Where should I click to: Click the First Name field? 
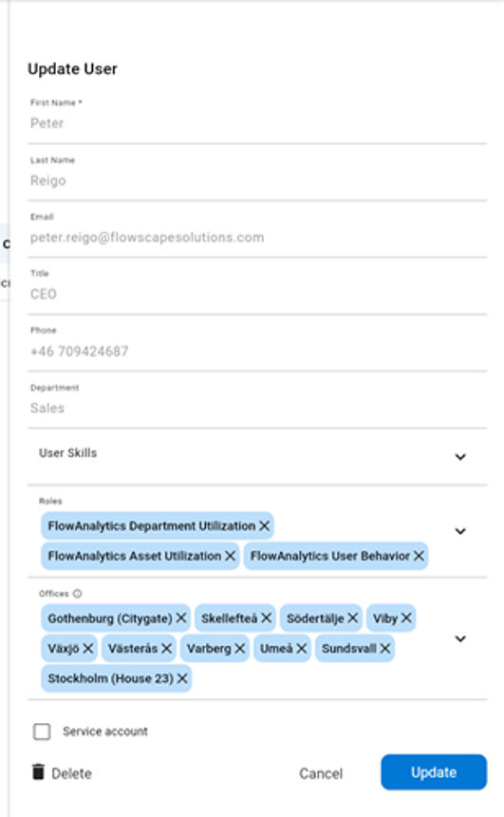257,119
